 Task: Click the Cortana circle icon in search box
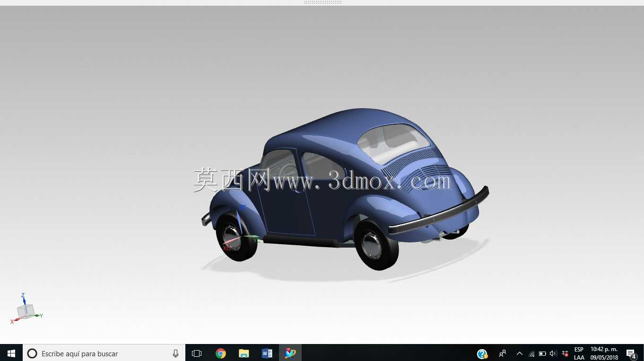click(x=32, y=353)
